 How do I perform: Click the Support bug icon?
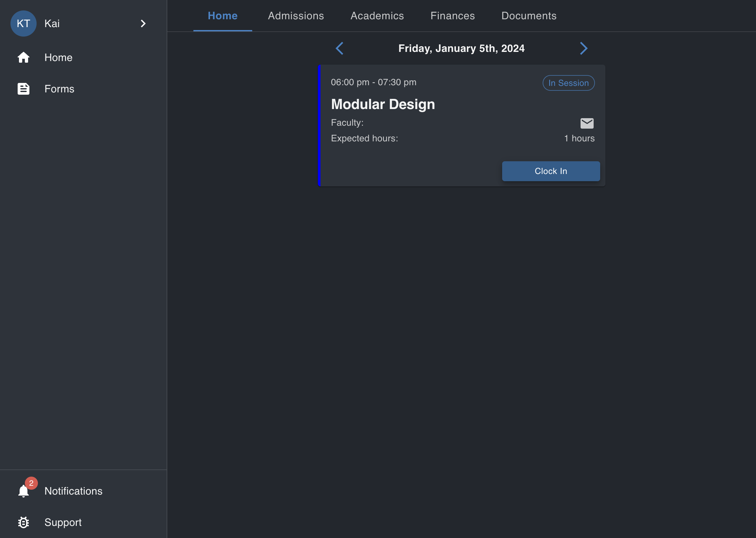coord(24,522)
